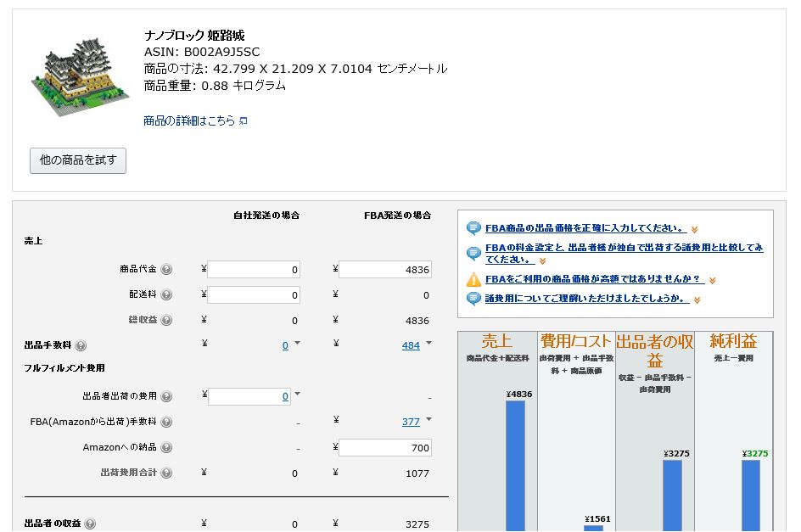Image resolution: width=801 pixels, height=532 pixels.
Task: Expand the 商品価格が高額 warning chevron
Action: pyautogui.click(x=712, y=281)
